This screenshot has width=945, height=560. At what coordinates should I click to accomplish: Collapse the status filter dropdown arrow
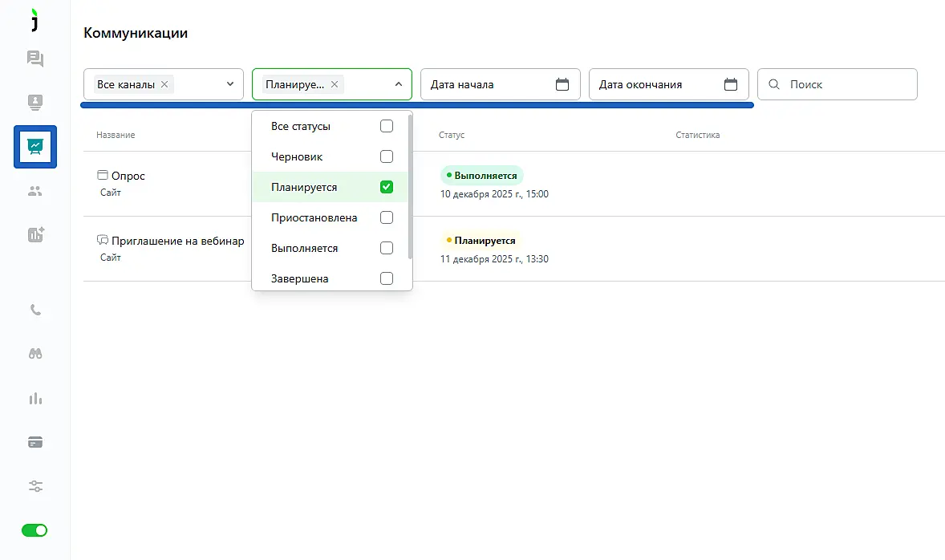tap(398, 84)
